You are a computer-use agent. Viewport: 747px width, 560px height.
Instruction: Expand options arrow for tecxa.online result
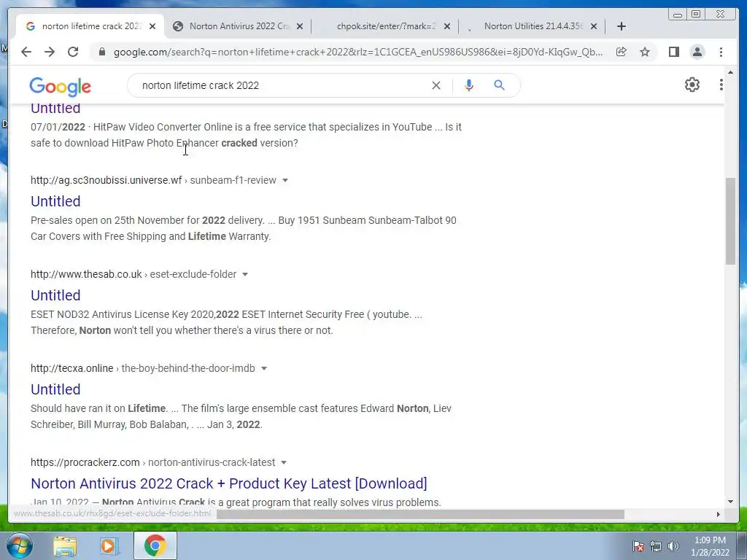pos(264,368)
